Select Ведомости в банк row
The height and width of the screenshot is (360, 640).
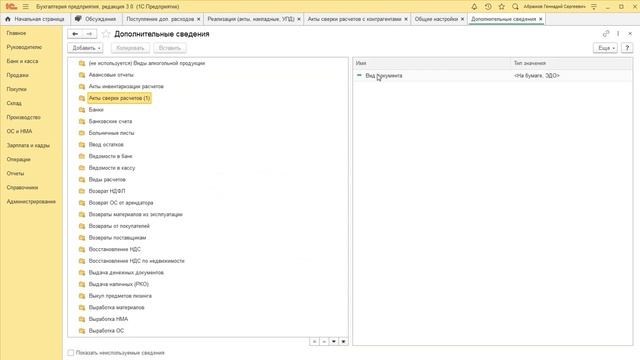pyautogui.click(x=111, y=156)
